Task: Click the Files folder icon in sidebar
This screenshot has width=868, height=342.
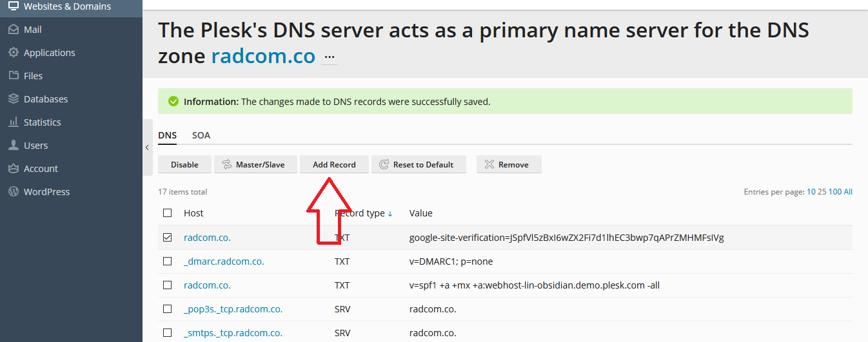Action: [x=13, y=76]
